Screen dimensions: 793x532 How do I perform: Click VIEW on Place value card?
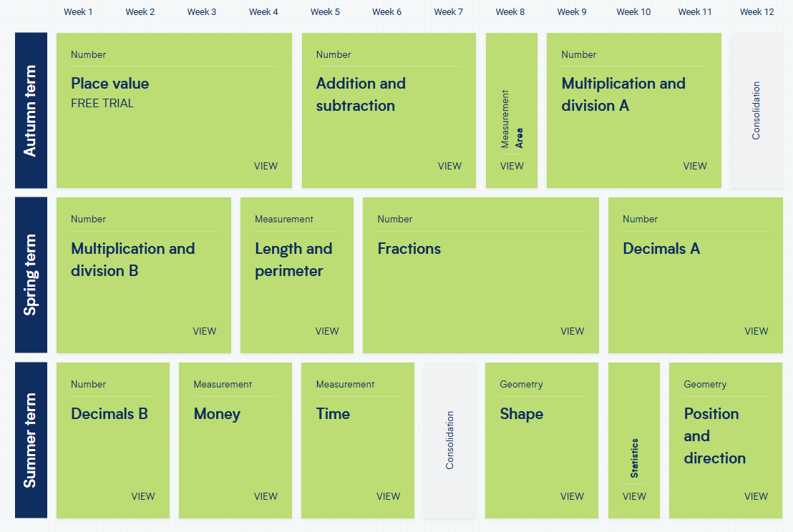click(x=266, y=166)
